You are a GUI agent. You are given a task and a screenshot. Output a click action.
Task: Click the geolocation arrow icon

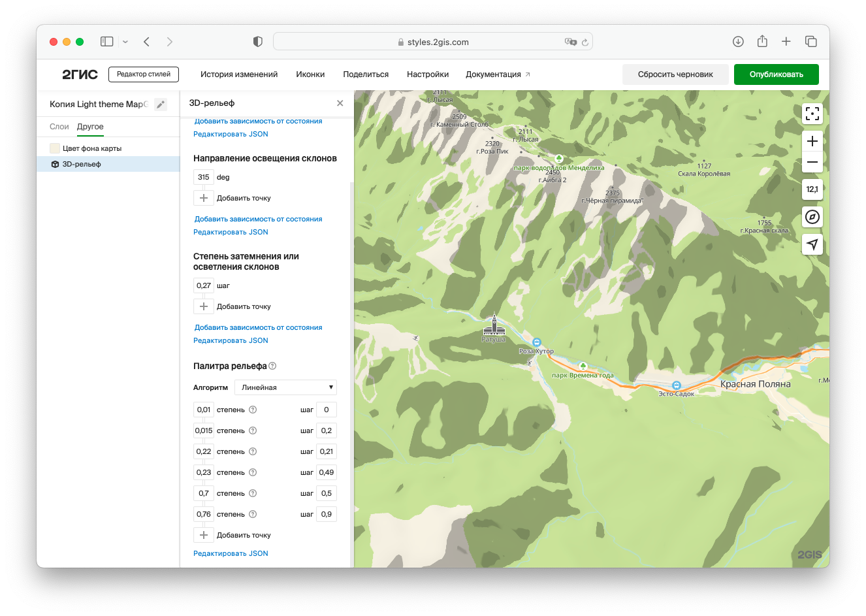pos(812,244)
